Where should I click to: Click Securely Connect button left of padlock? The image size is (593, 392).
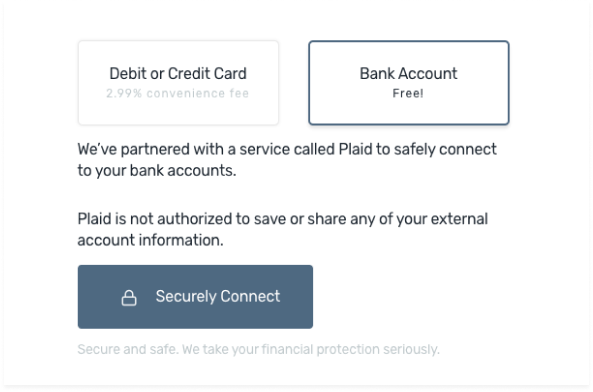click(99, 297)
